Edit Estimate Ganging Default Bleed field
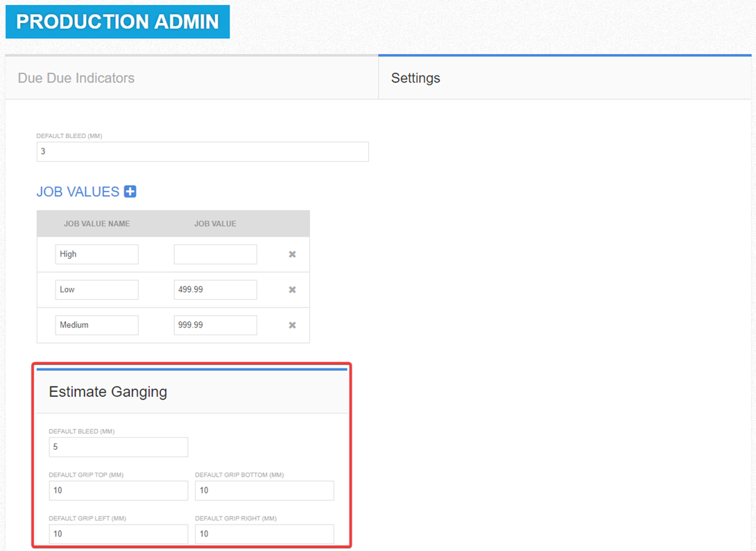This screenshot has width=756, height=551. [x=119, y=448]
